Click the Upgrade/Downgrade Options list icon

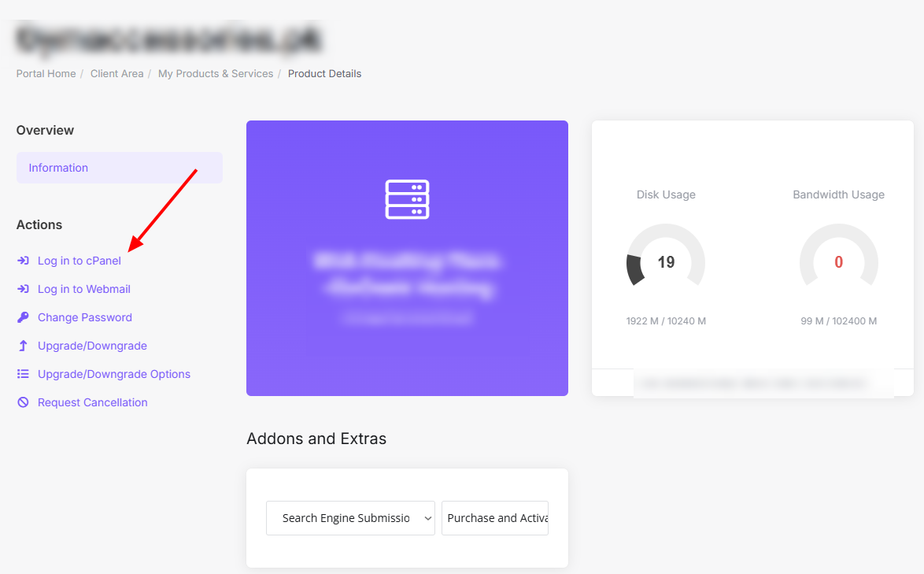tap(23, 374)
